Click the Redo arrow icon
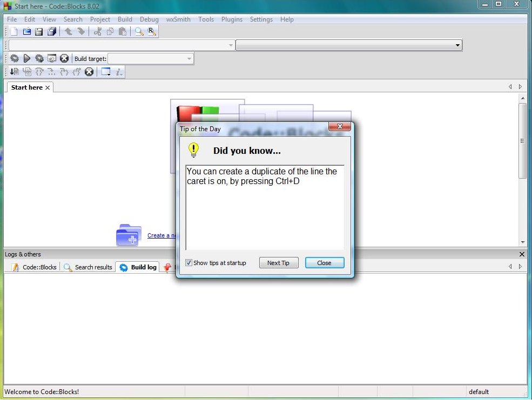The image size is (532, 400). 81,31
